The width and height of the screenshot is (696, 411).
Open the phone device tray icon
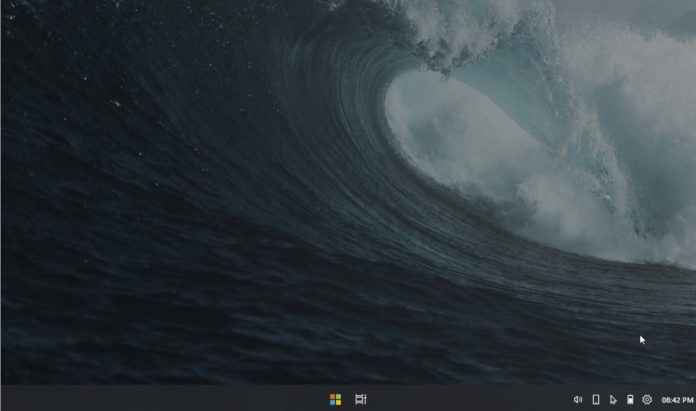click(x=596, y=399)
